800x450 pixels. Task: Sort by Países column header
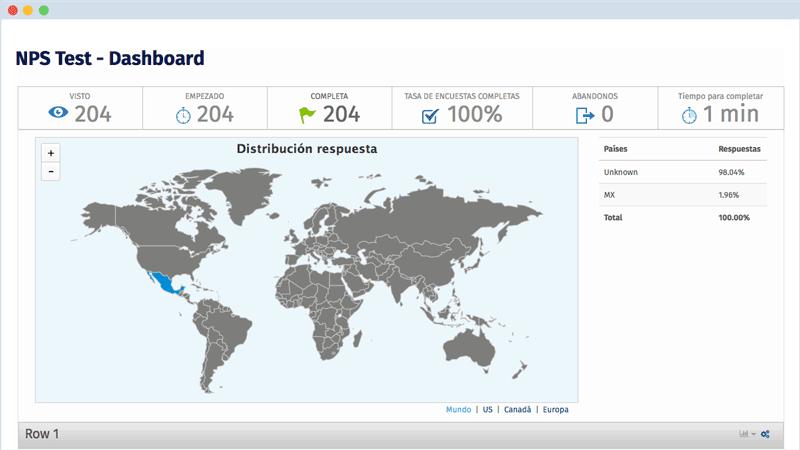click(616, 149)
